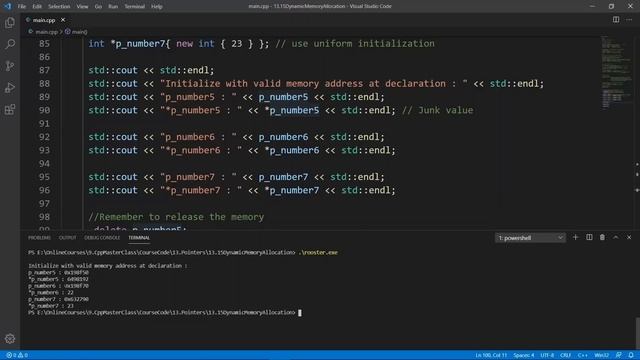The height and width of the screenshot is (360, 640).
Task: Change line endings via CRLF
Action: click(x=565, y=355)
